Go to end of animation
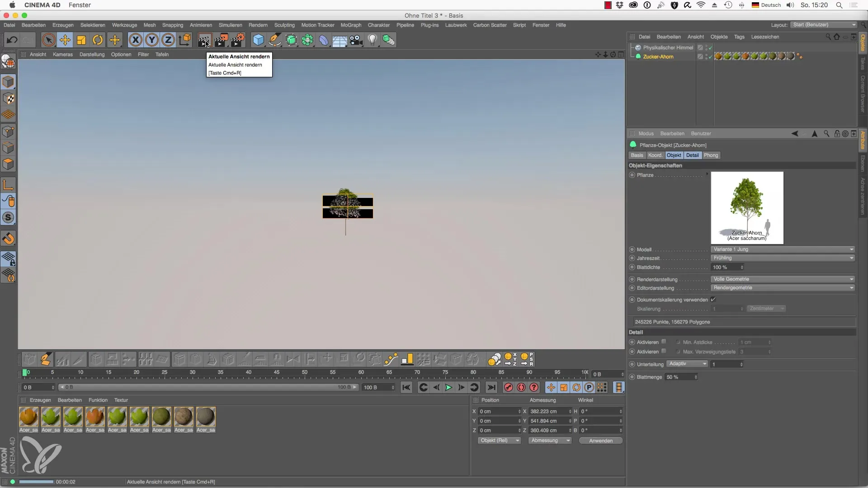Viewport: 868px width, 488px height. point(491,387)
